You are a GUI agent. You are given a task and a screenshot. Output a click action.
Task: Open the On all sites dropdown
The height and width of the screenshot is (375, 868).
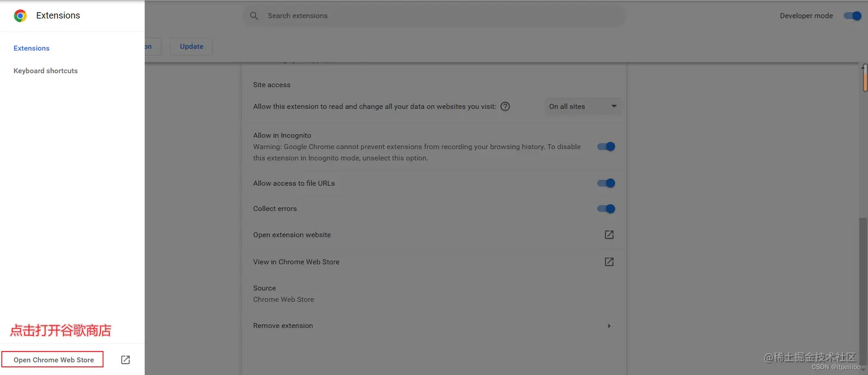[x=583, y=106]
